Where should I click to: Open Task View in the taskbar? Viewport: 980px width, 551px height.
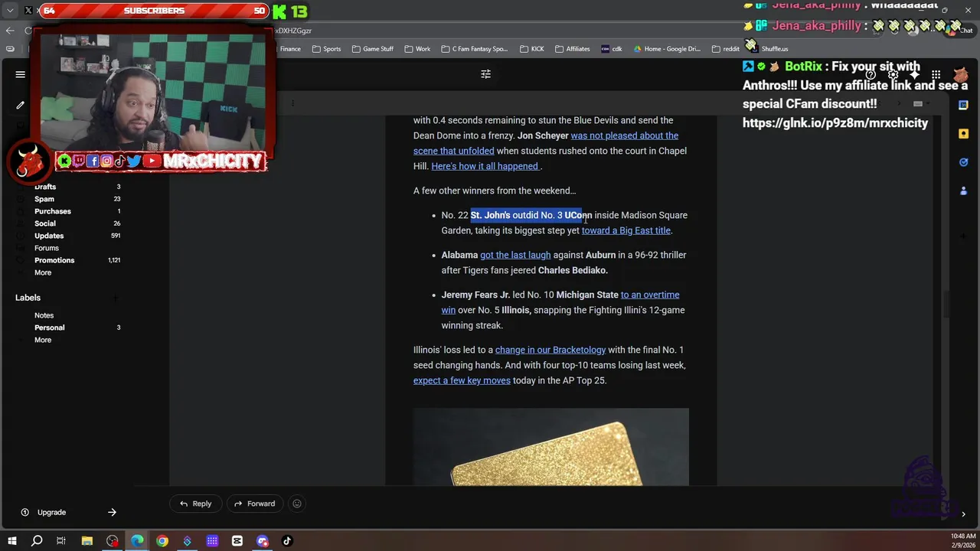(x=61, y=541)
